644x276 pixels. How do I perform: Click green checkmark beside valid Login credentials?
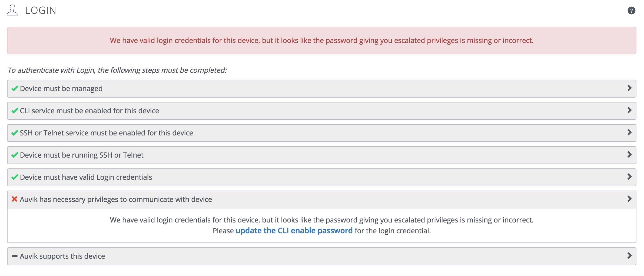(x=15, y=177)
